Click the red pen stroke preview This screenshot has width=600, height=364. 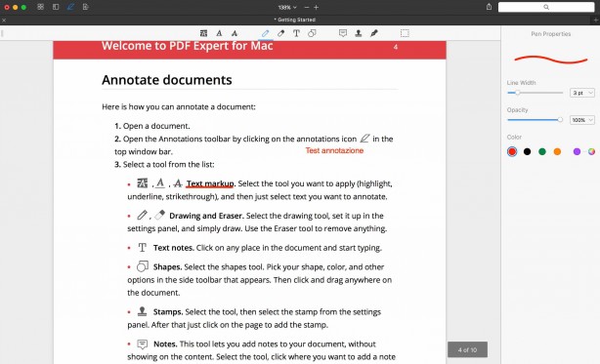coord(550,60)
